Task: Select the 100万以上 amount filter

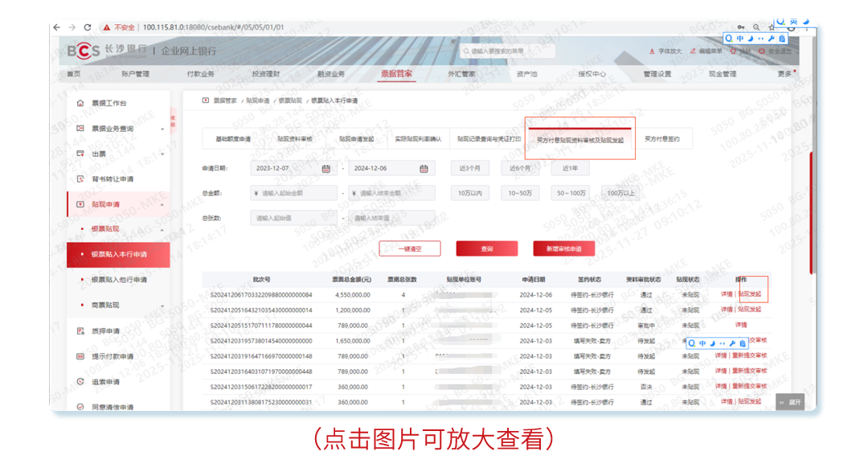Action: [621, 193]
